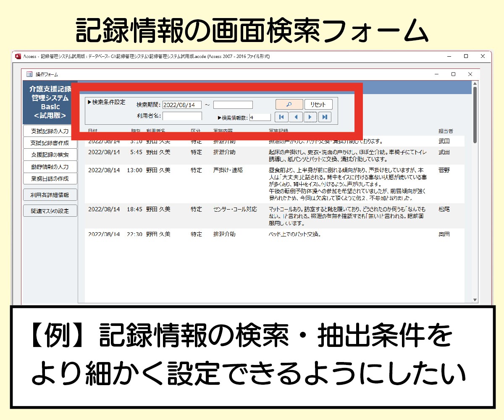
Task: Open 業務日誌の作成 from the sidebar
Action: [x=50, y=178]
